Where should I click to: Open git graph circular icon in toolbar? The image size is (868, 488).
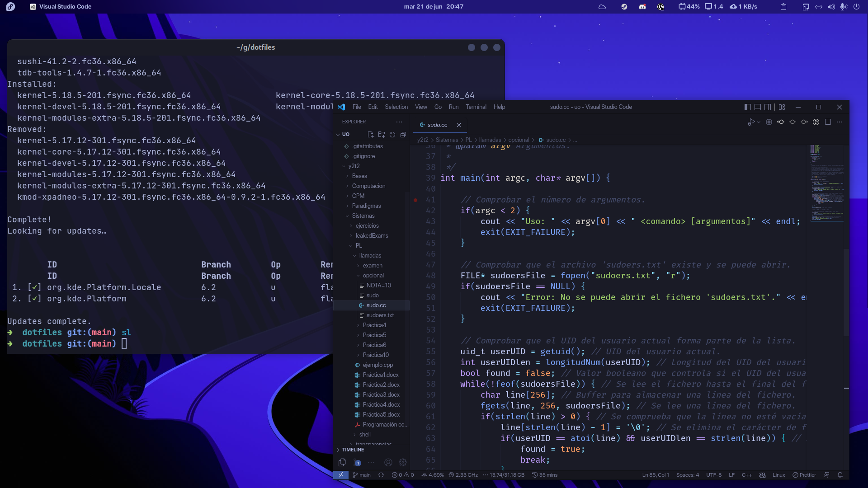816,122
